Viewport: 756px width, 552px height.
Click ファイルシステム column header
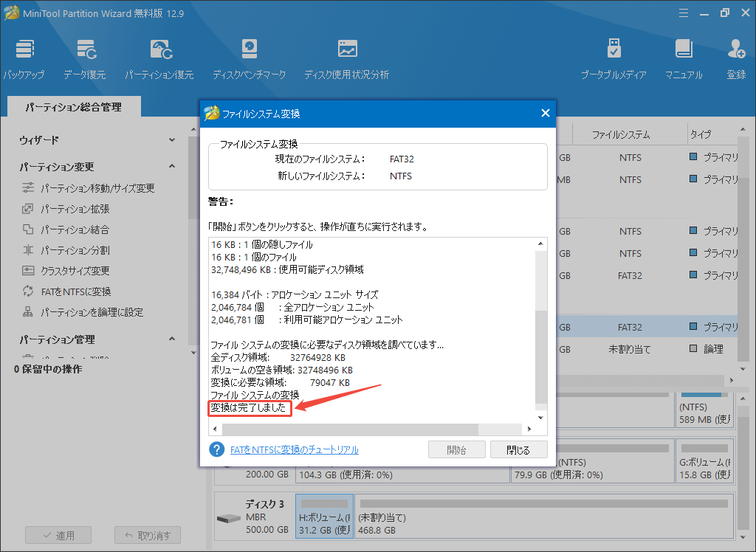621,134
